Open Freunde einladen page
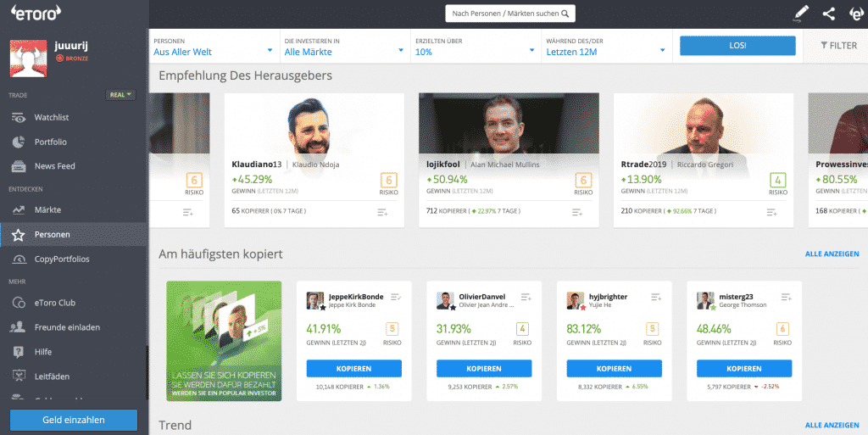This screenshot has width=868, height=435. coord(74,327)
